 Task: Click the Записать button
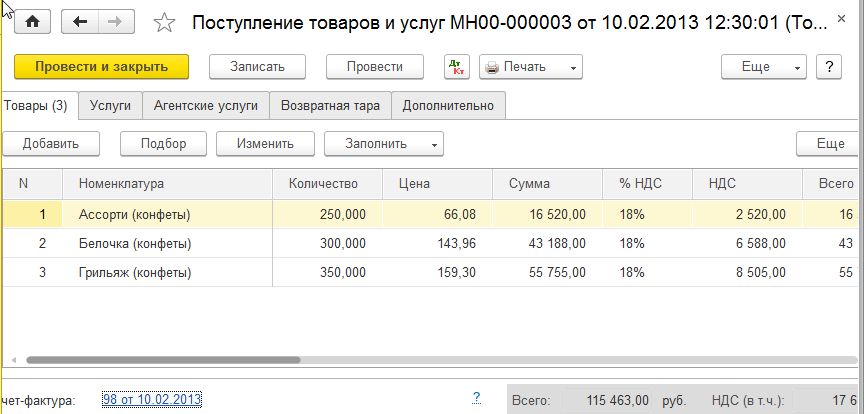pyautogui.click(x=257, y=67)
